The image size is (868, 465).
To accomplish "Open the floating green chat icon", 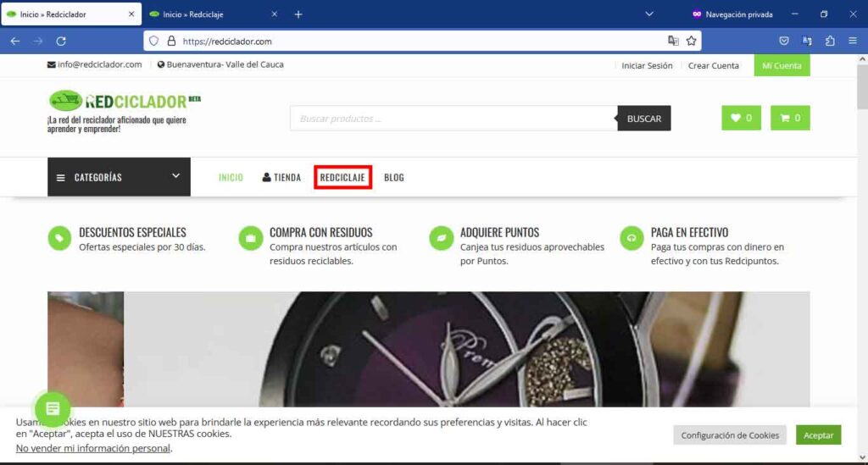I will [53, 409].
